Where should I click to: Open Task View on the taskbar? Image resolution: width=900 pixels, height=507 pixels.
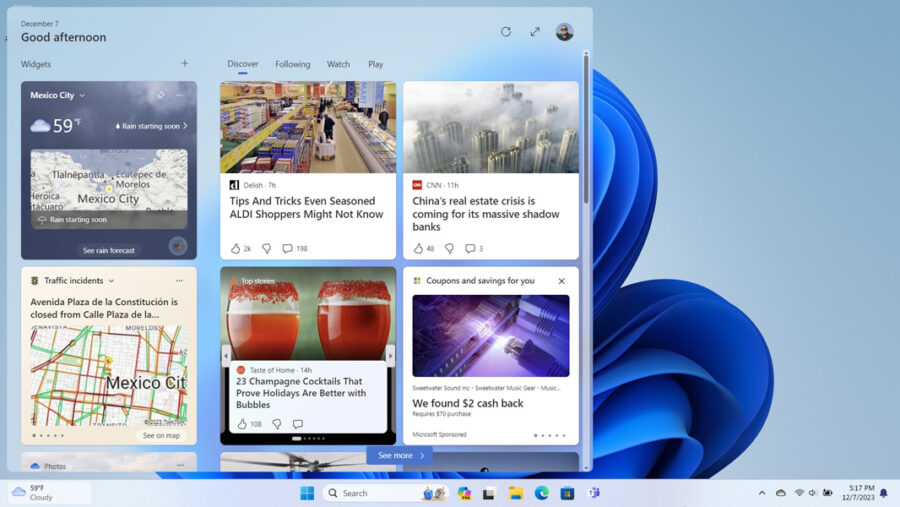489,493
